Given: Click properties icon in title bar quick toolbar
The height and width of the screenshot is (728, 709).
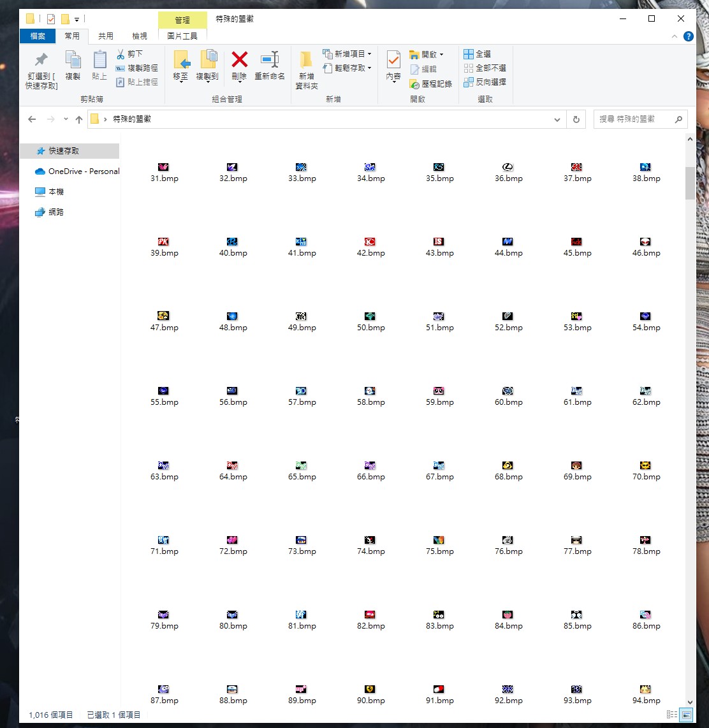Looking at the screenshot, I should 51,19.
